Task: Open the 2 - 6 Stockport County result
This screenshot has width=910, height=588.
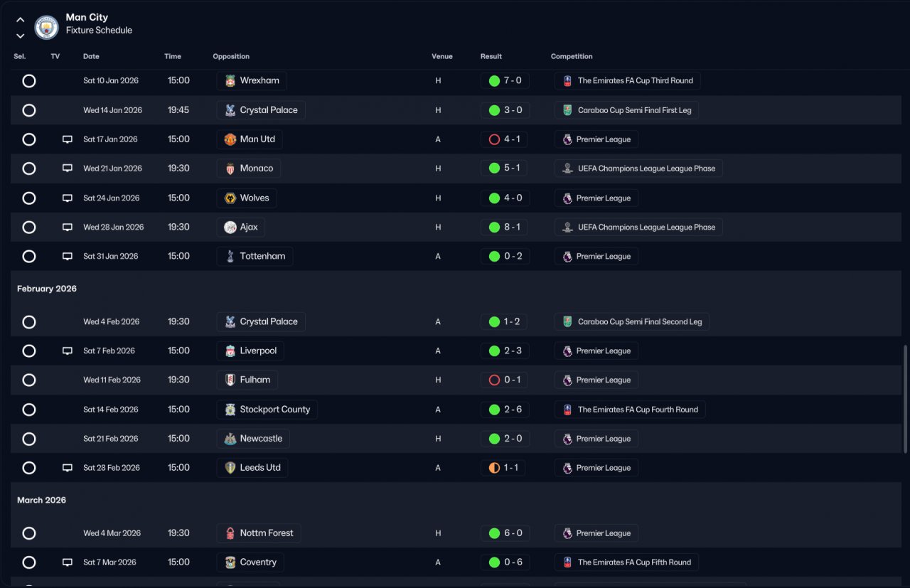Action: (503, 410)
